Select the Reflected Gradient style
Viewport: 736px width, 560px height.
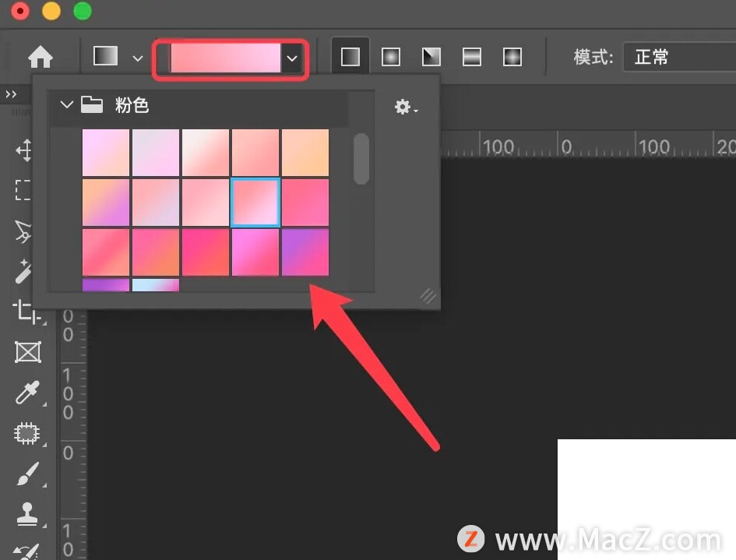(x=472, y=57)
